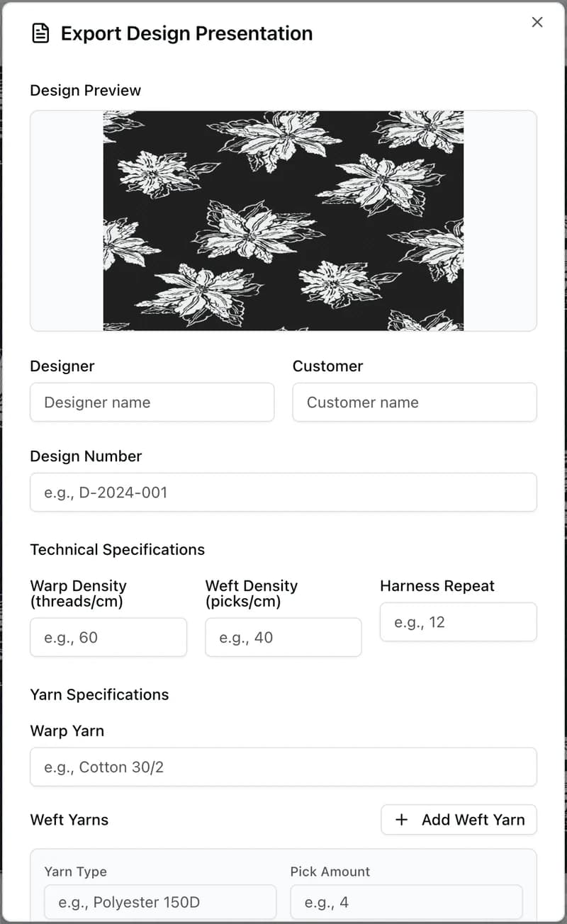Click the plus icon in Add Weft Yarn
The image size is (567, 924).
pos(402,820)
